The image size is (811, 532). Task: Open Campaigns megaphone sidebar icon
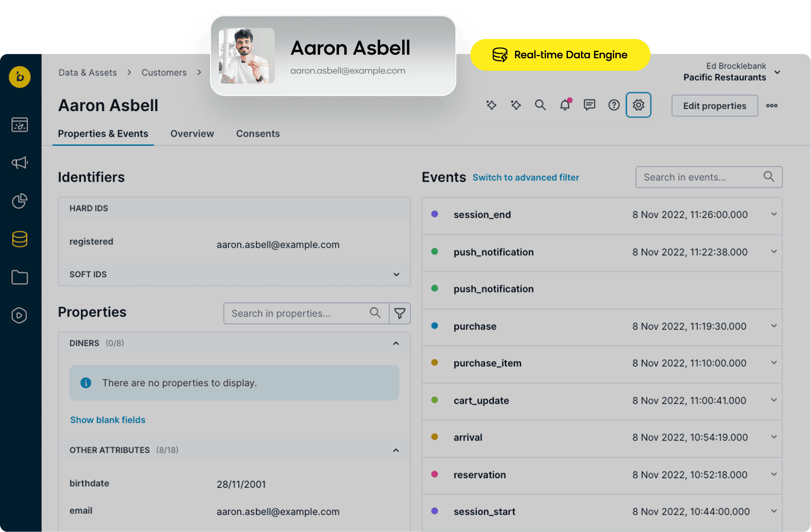point(20,163)
